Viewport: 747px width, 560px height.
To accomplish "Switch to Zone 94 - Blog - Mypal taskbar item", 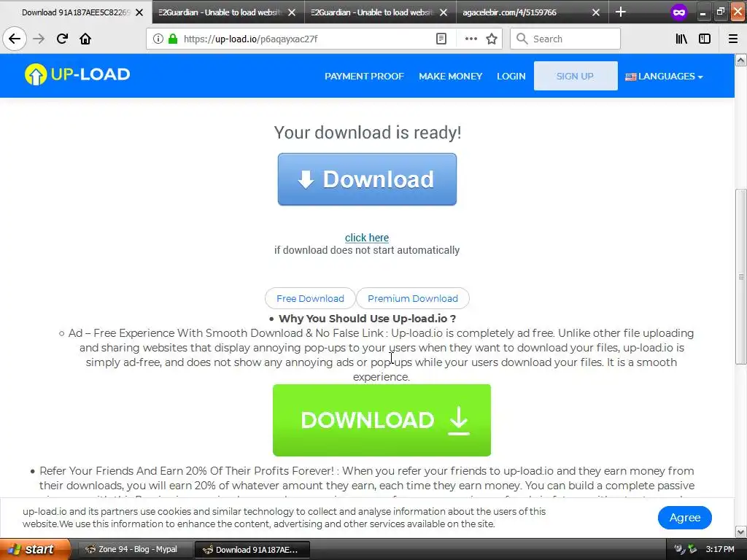I will 135,549.
